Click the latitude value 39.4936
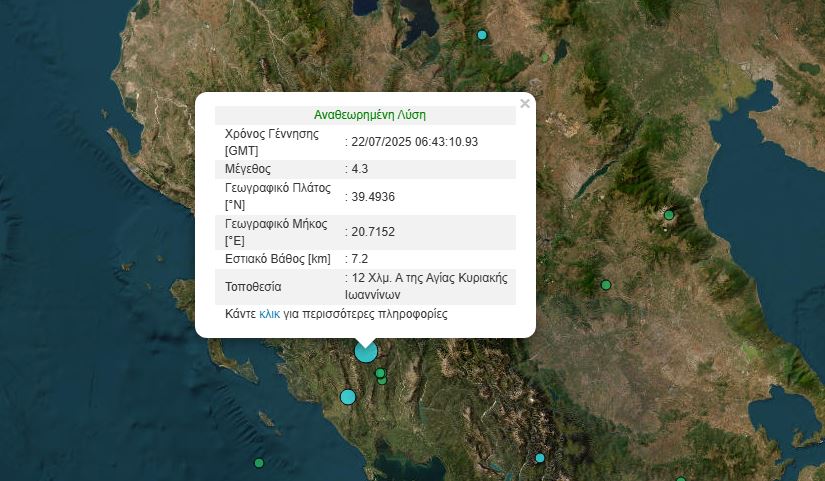The height and width of the screenshot is (481, 825). pyautogui.click(x=372, y=196)
